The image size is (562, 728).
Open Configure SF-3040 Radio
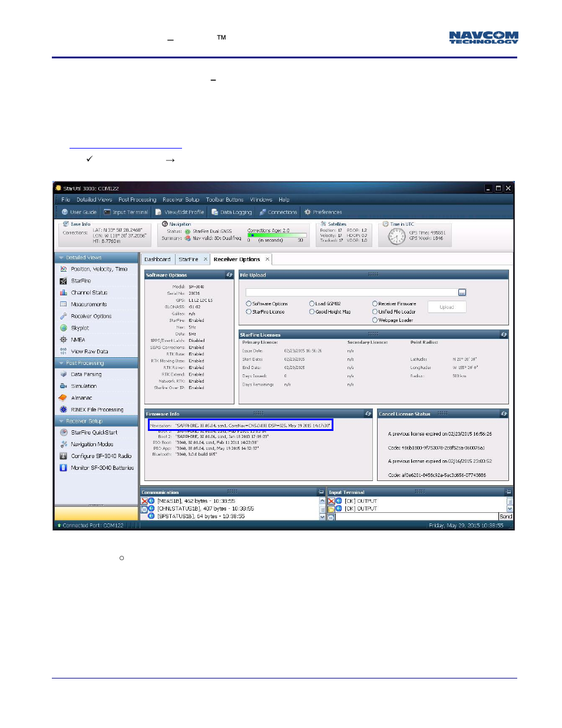pos(95,456)
